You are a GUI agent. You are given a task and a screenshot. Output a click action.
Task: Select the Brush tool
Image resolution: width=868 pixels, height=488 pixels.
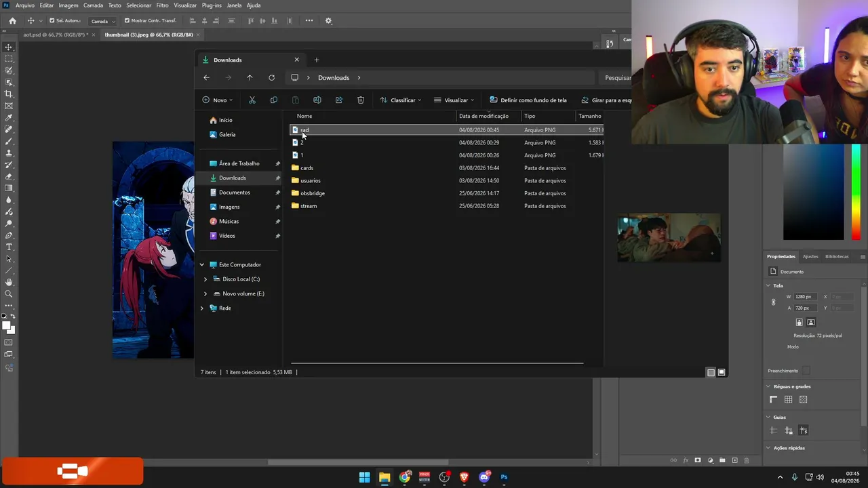click(9, 141)
